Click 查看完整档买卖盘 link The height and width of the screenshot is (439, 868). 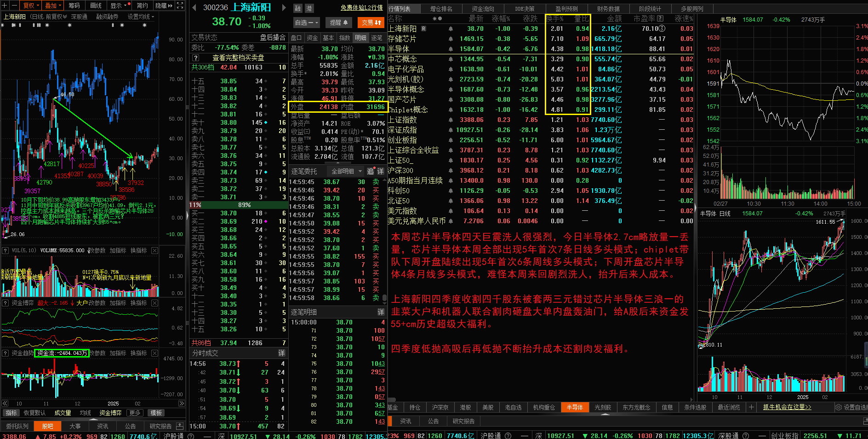pyautogui.click(x=238, y=58)
